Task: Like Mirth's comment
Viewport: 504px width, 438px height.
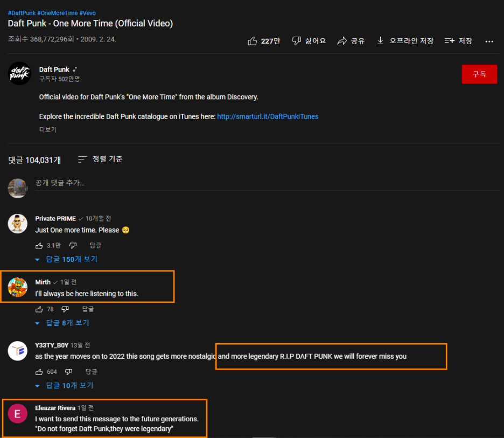Action: click(39, 309)
